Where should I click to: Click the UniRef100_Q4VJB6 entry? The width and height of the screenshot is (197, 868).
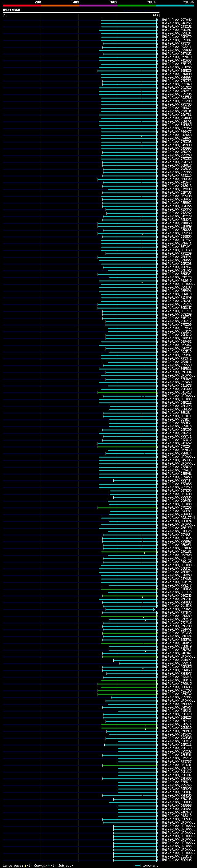177,460
